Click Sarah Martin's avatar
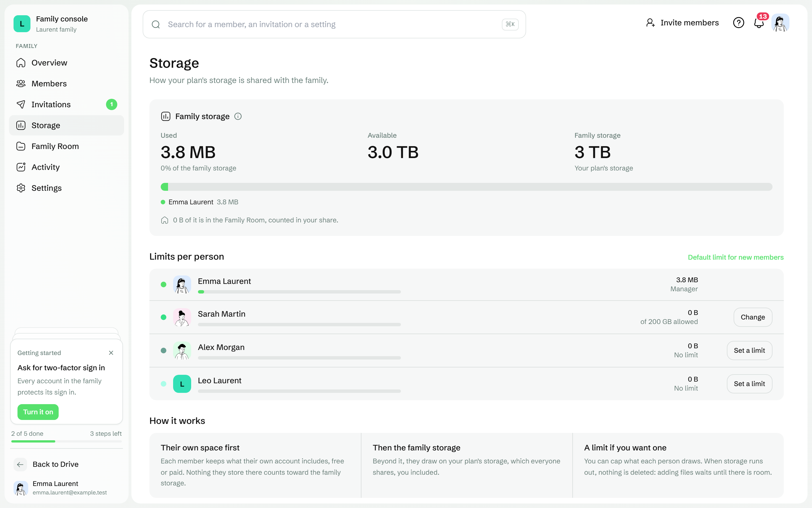This screenshot has height=508, width=812. click(x=182, y=317)
